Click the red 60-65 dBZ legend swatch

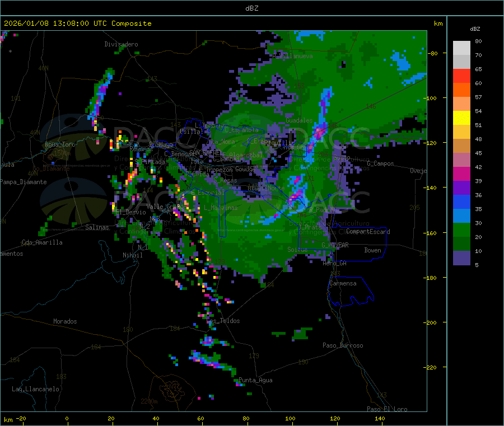(461, 76)
